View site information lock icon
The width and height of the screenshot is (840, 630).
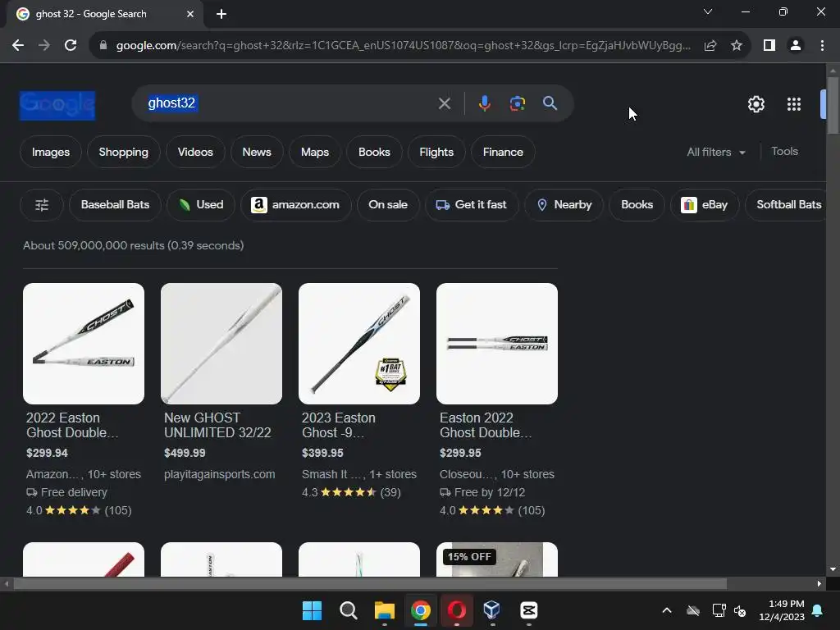(103, 46)
